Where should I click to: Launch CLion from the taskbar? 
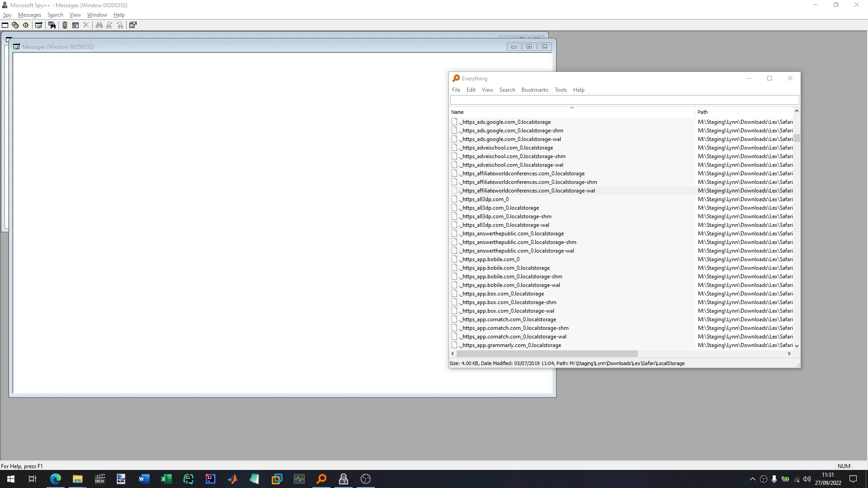pyautogui.click(x=188, y=479)
